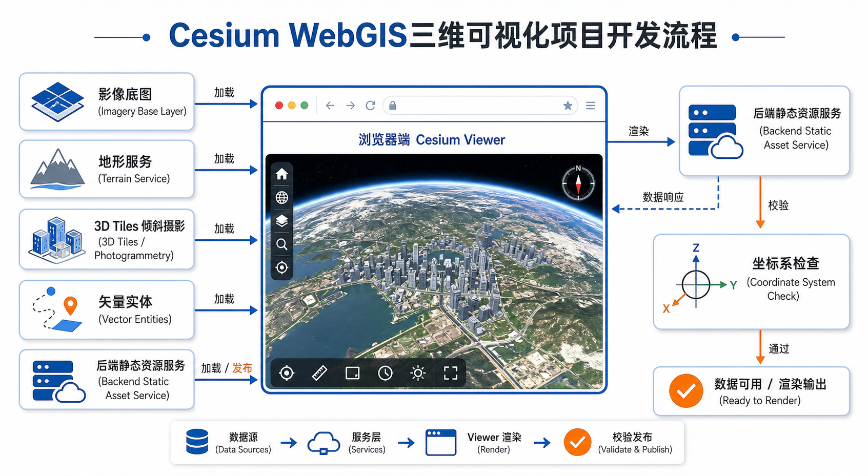Click the Ready to Render orange checkmark
The height and width of the screenshot is (476, 868).
tap(686, 391)
